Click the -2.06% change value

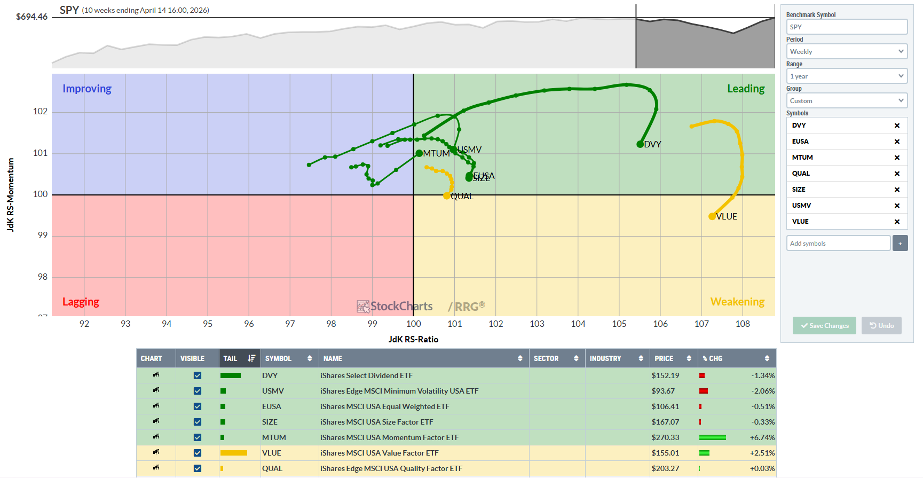764,391
